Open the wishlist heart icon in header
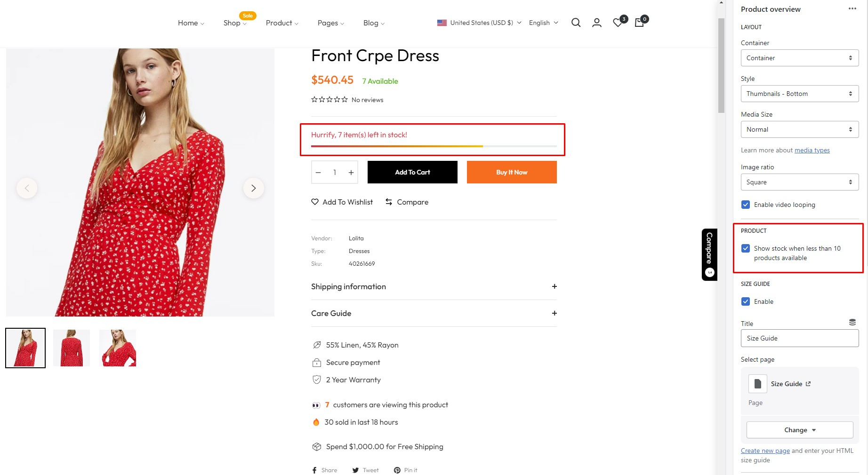The width and height of the screenshot is (868, 475). (x=618, y=23)
